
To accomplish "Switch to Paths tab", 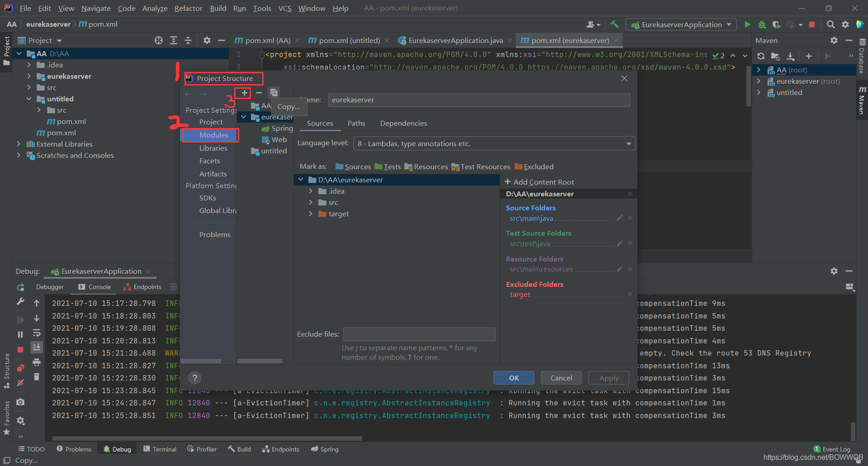I will (356, 123).
